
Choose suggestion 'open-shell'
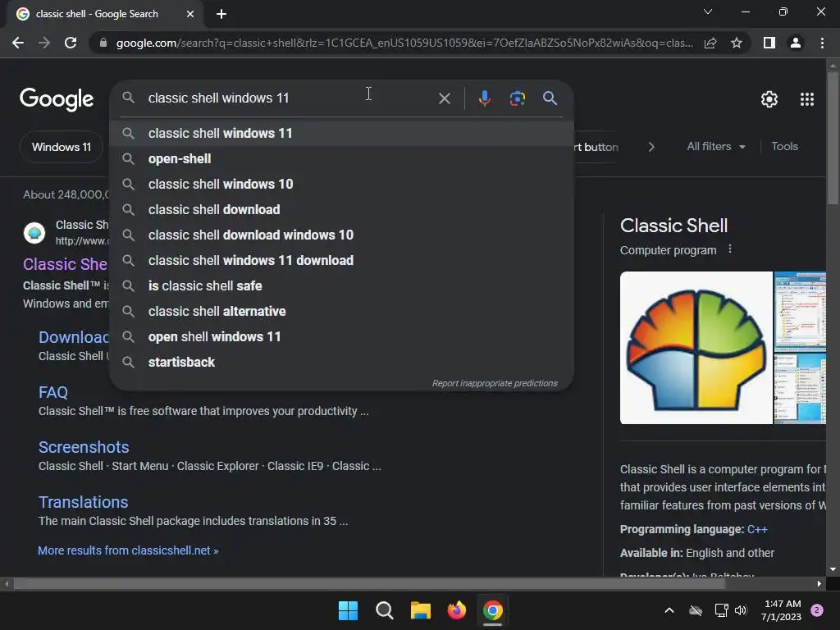tap(342, 159)
